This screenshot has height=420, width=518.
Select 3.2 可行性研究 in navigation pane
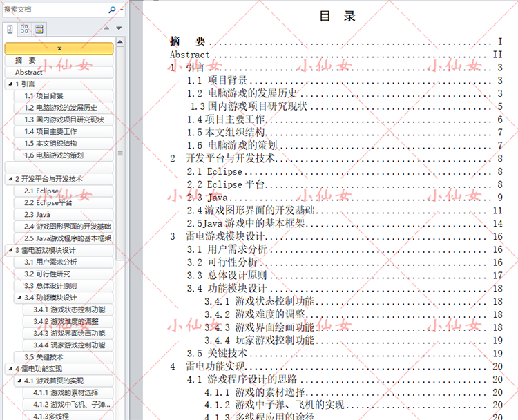click(x=64, y=274)
